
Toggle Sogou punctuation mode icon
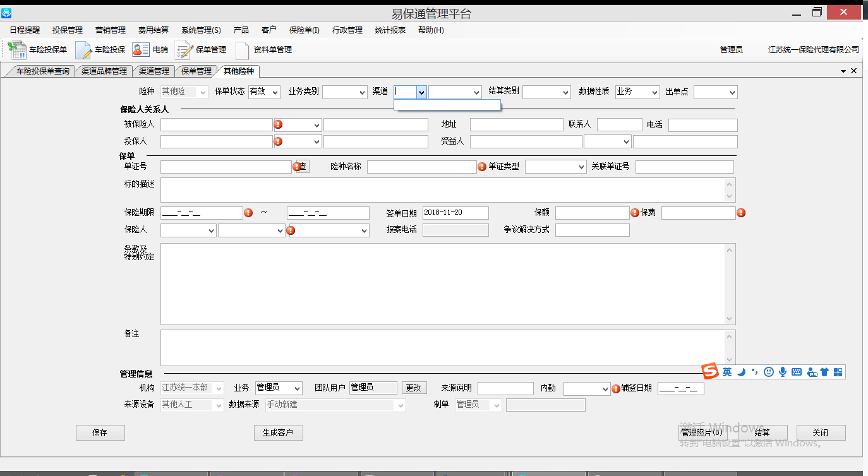755,372
